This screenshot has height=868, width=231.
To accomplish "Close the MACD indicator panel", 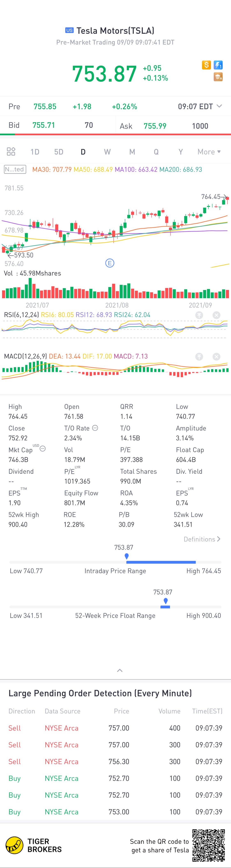I will coord(217,357).
